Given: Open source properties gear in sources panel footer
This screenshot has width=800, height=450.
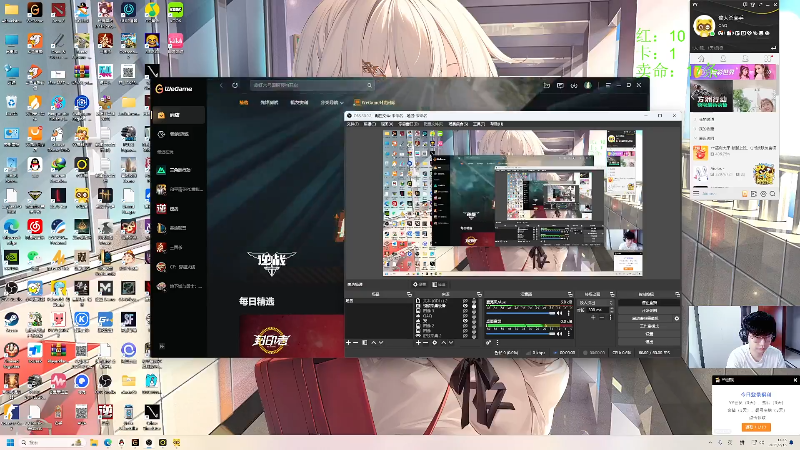Looking at the screenshot, I should pyautogui.click(x=435, y=343).
